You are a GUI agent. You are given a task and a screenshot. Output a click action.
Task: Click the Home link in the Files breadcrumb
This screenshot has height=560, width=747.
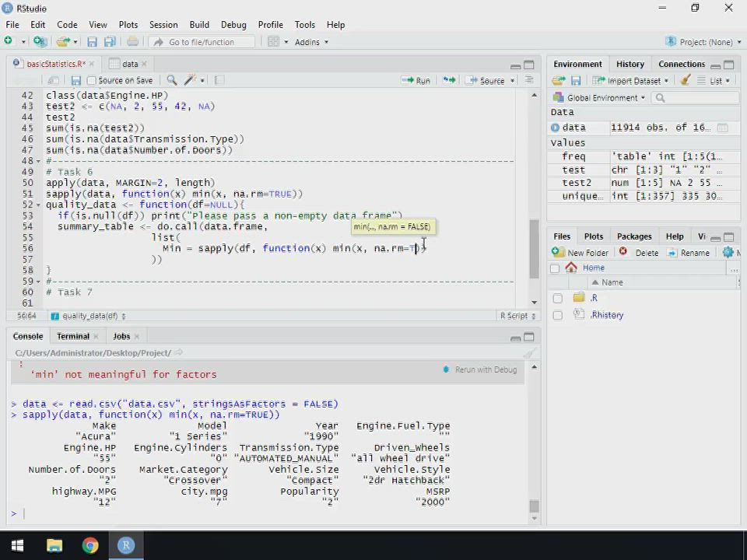[593, 268]
